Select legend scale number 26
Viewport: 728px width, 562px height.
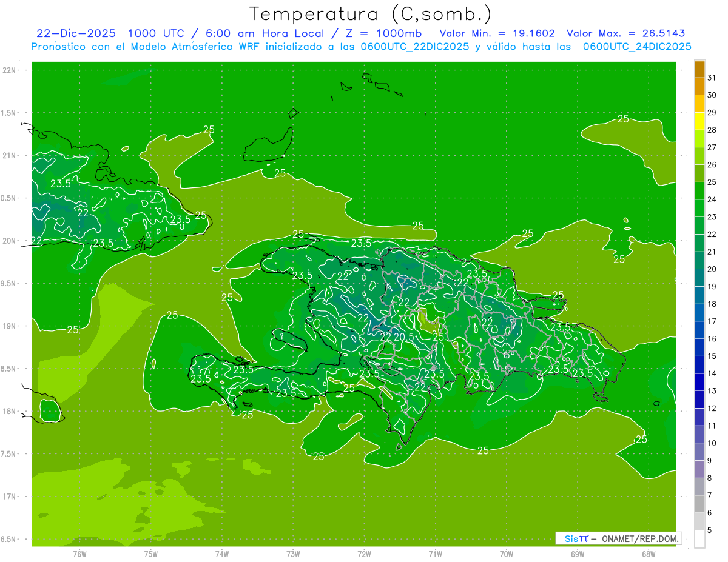(x=712, y=164)
